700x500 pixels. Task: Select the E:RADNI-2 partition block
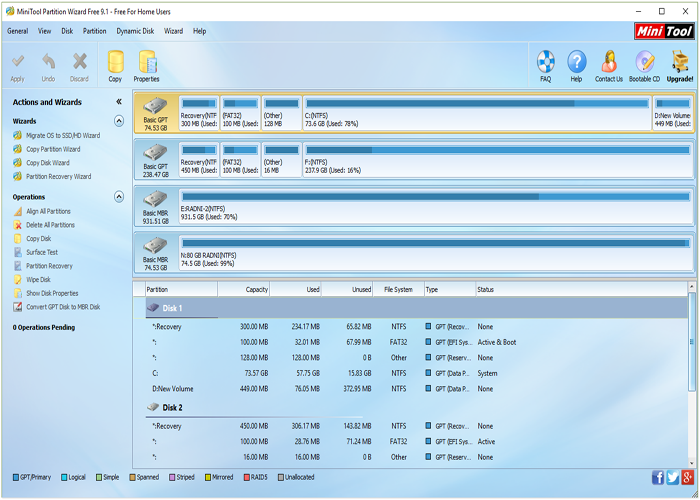pos(436,207)
